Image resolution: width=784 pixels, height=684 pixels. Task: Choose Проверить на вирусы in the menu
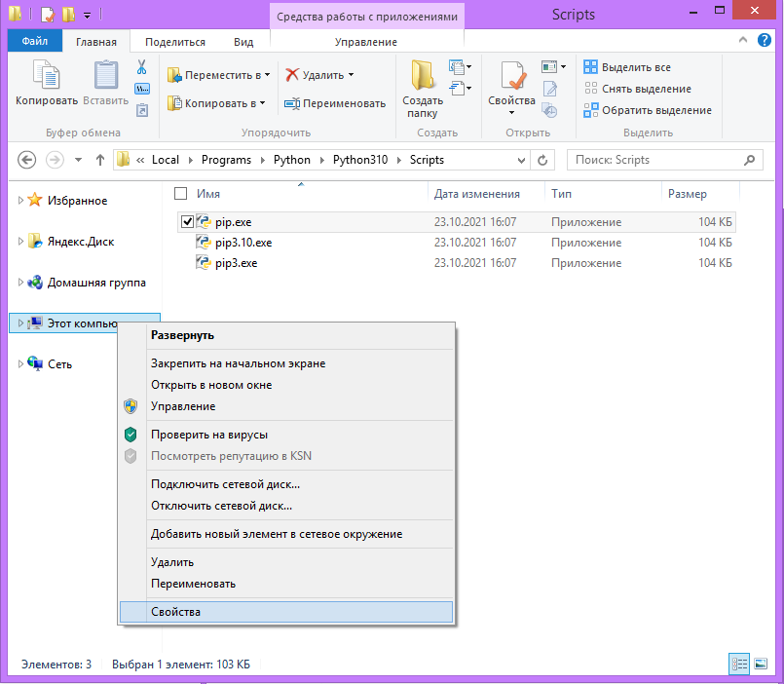click(286, 435)
